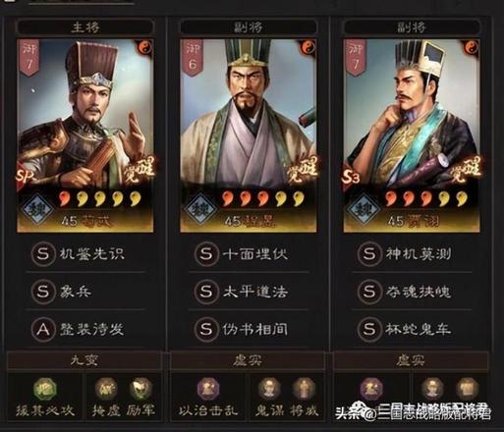Click the 将威 war book icon

(x=304, y=389)
